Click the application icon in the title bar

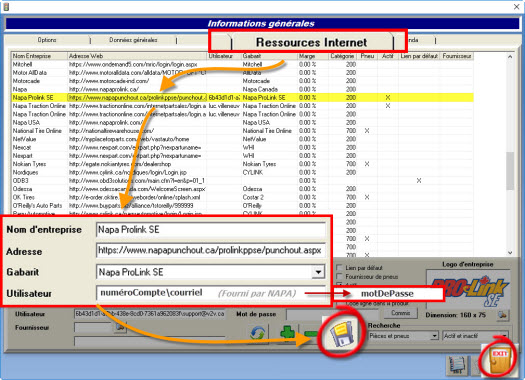tap(6, 6)
